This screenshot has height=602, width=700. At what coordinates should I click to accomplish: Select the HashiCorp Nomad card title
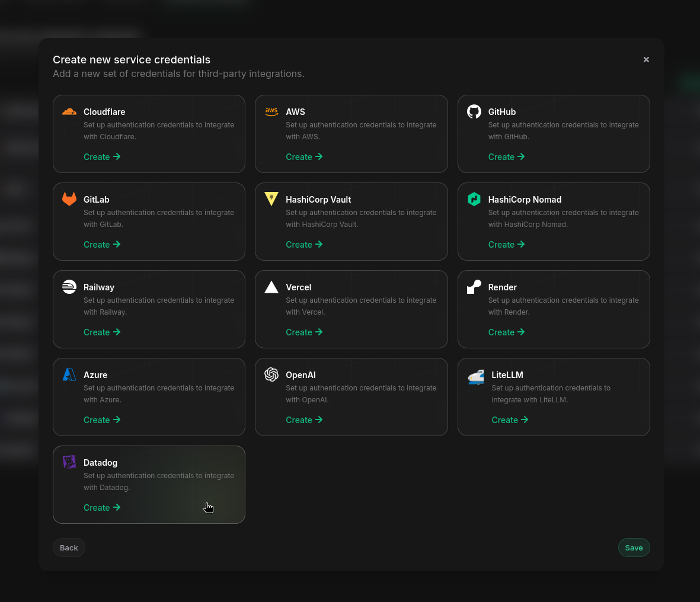(x=525, y=200)
